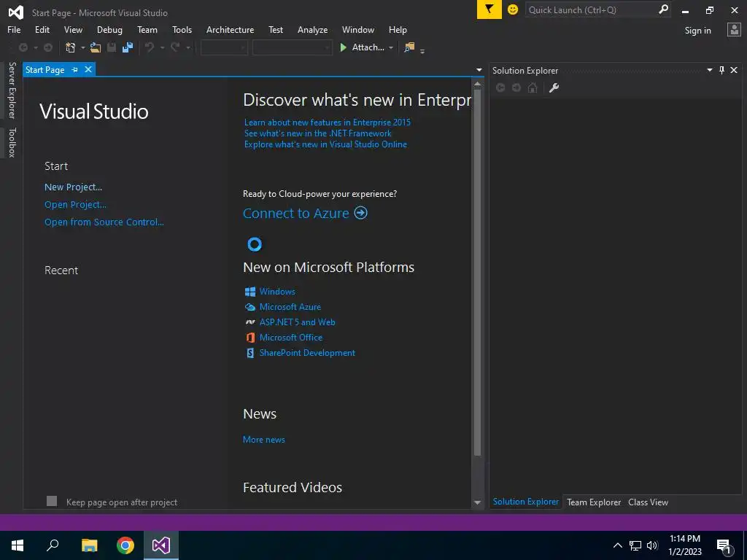The image size is (747, 560).
Task: Open Google Chrome from taskbar
Action: 125,545
